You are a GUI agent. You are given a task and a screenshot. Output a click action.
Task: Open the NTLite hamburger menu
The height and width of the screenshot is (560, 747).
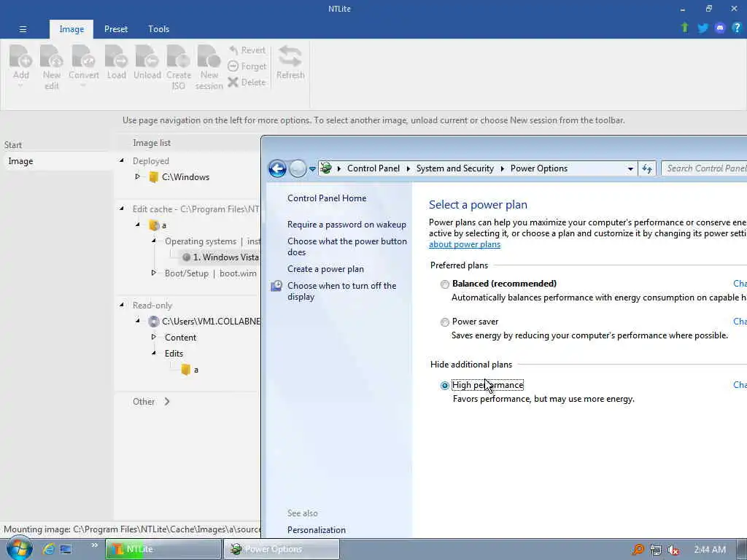click(x=23, y=29)
